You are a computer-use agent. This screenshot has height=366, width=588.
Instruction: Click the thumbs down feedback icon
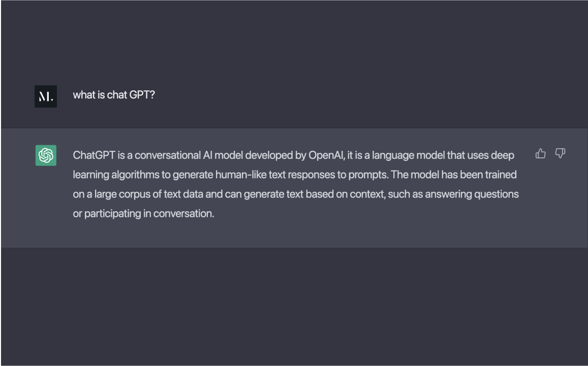click(560, 153)
